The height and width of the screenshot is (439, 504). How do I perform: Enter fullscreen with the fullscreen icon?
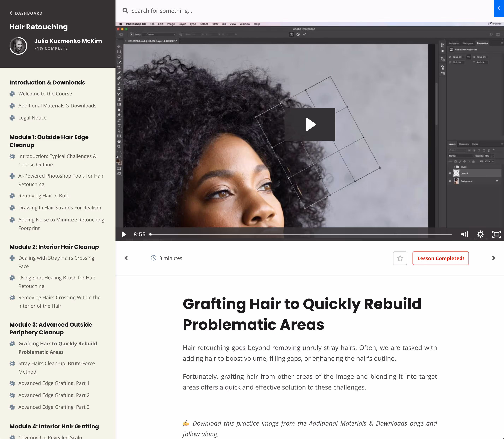click(x=496, y=234)
